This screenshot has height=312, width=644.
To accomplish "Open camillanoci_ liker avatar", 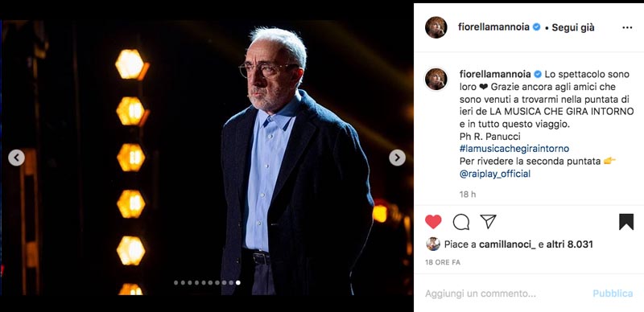I will pos(433,244).
